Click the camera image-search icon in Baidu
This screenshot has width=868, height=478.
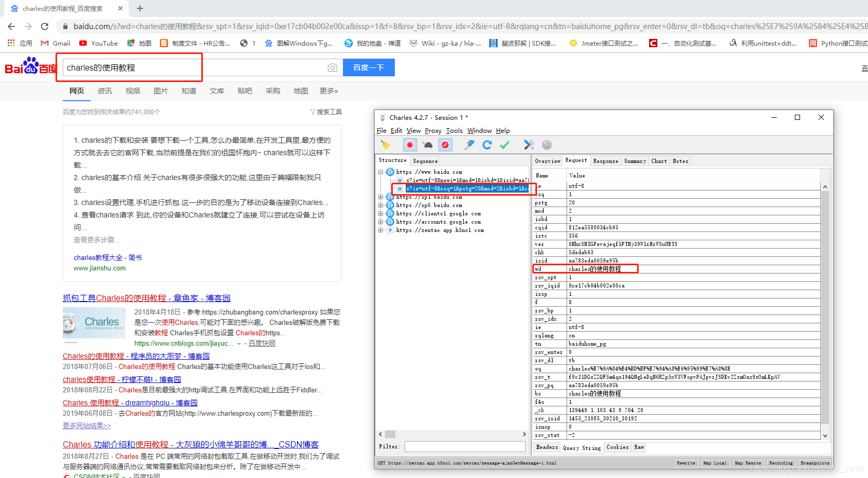pyautogui.click(x=333, y=67)
